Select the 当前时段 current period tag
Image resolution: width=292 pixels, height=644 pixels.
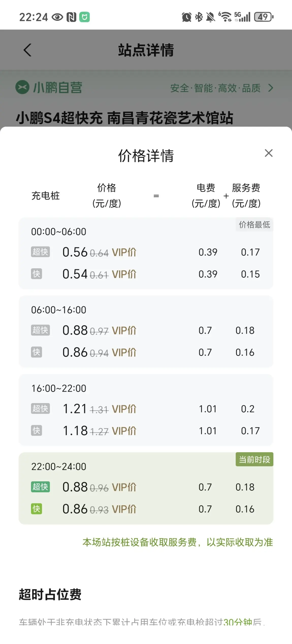(254, 459)
